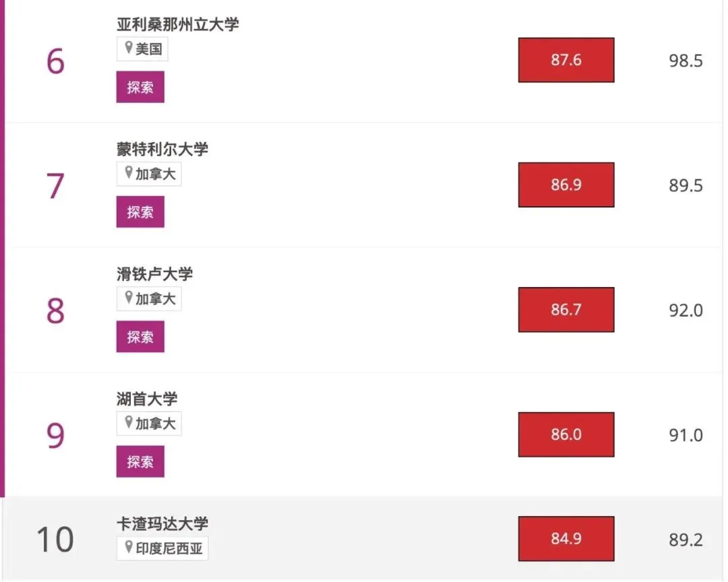
Task: Open the 卡渣玛达大学 university name link
Action: click(x=162, y=523)
